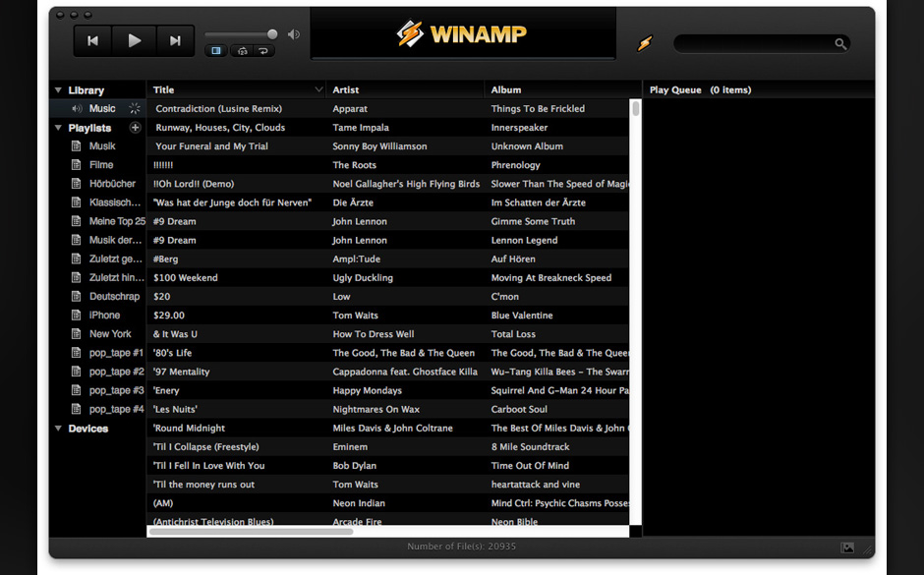The height and width of the screenshot is (575, 924).
Task: Open the iPhone playlist
Action: coord(104,316)
